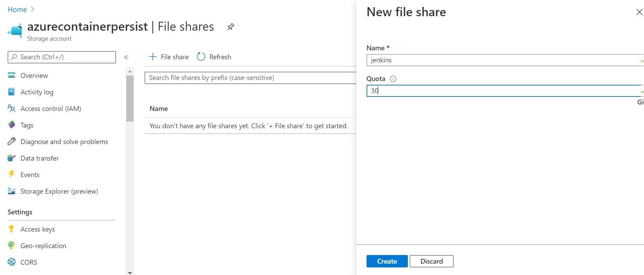Click the Settings section heading
Viewport: 644px width, 275px height.
coord(20,212)
